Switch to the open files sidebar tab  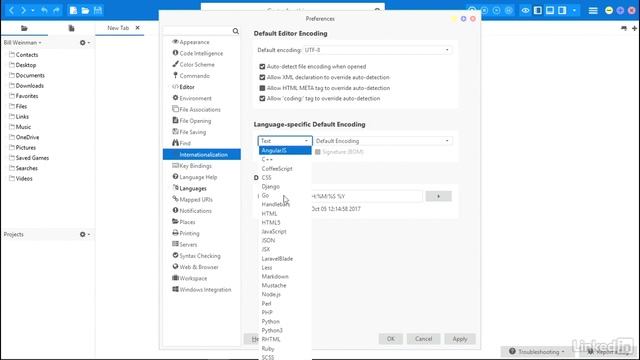(x=71, y=28)
